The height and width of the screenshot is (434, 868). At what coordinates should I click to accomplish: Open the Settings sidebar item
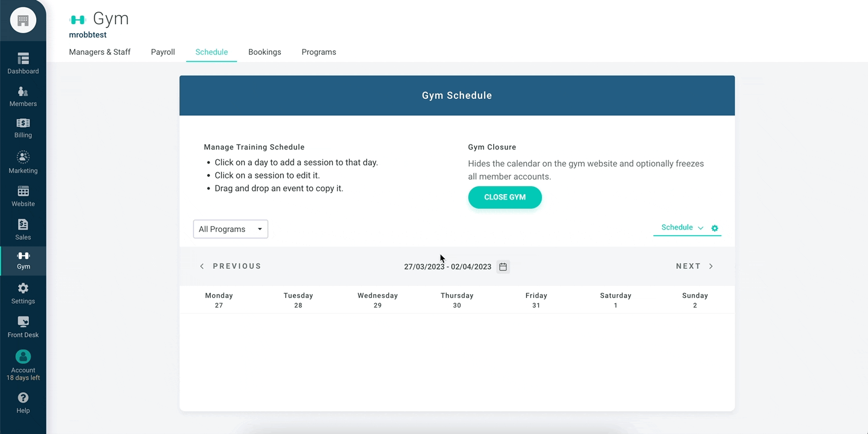coord(23,289)
